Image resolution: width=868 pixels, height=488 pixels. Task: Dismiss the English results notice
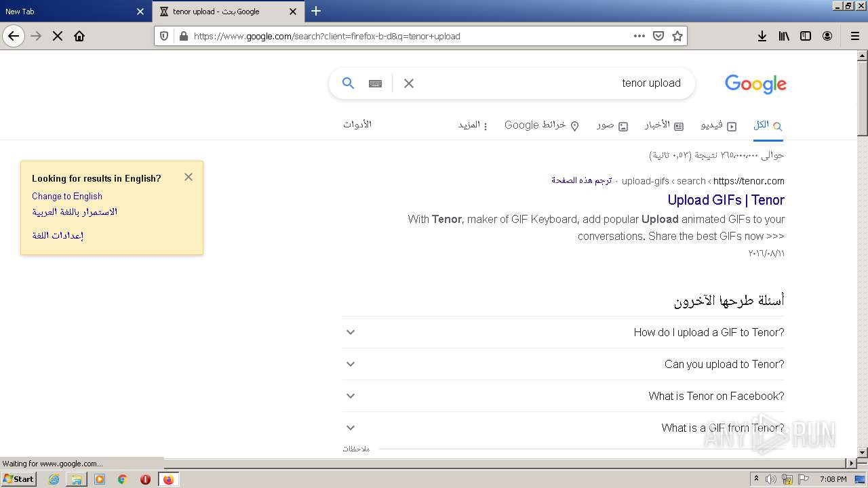189,177
